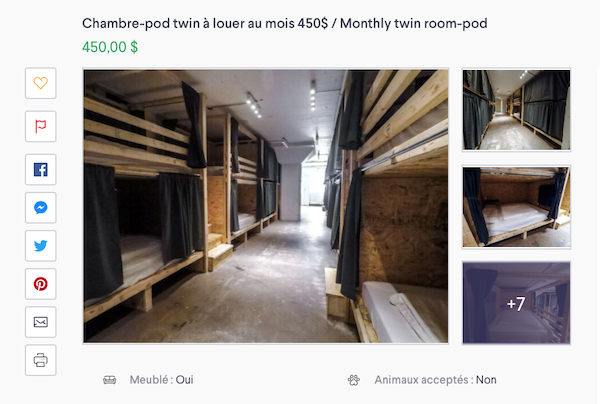600x404 pixels.
Task: Click the Meublé : Oui attribute
Action: coord(161,380)
